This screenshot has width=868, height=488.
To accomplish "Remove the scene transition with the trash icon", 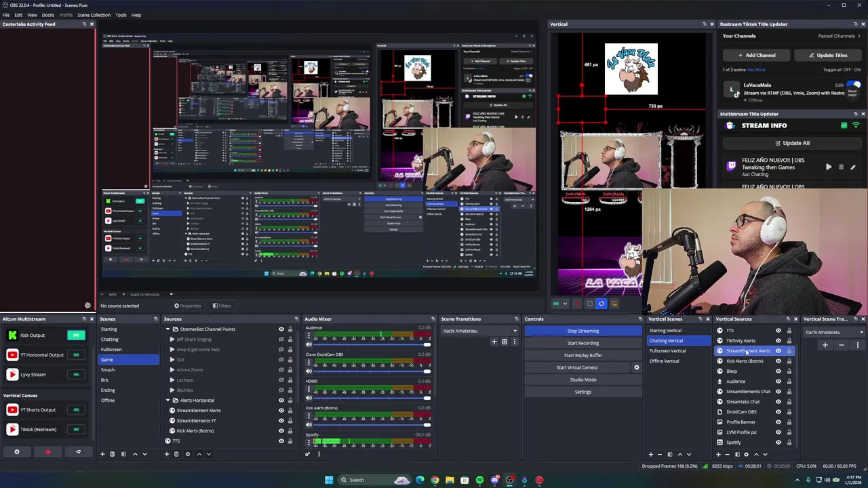I will point(505,342).
